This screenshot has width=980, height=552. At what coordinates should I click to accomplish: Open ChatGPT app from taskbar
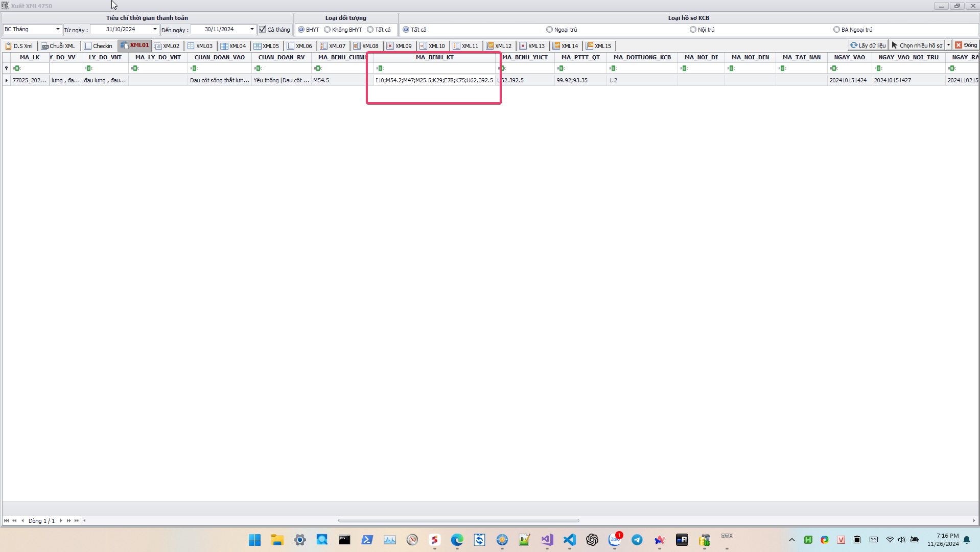click(592, 540)
